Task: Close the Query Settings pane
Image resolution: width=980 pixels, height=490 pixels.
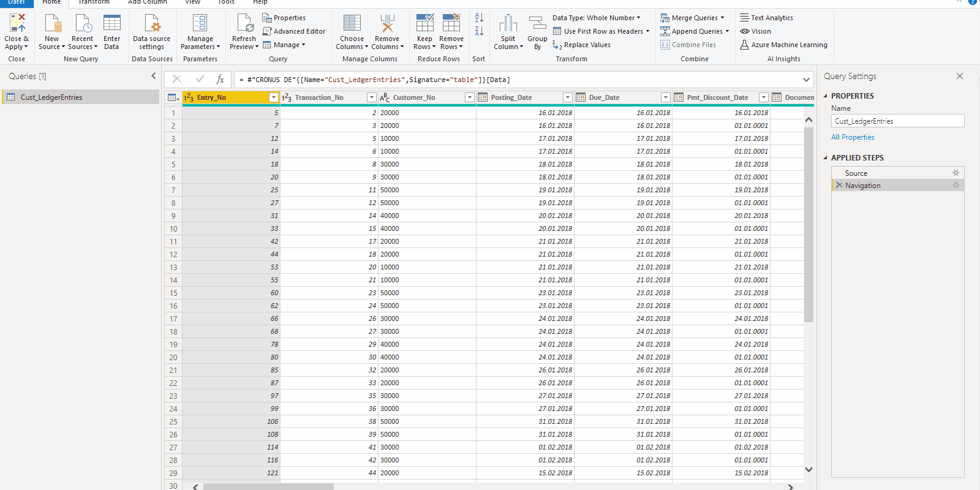Action: tap(960, 76)
